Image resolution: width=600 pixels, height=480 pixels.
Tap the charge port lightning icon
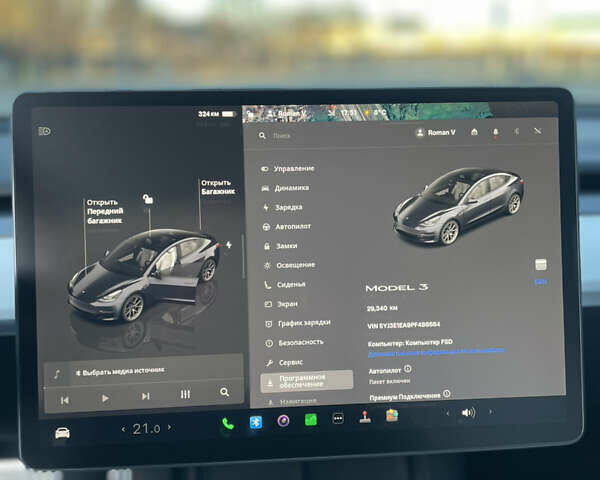pyautogui.click(x=228, y=245)
